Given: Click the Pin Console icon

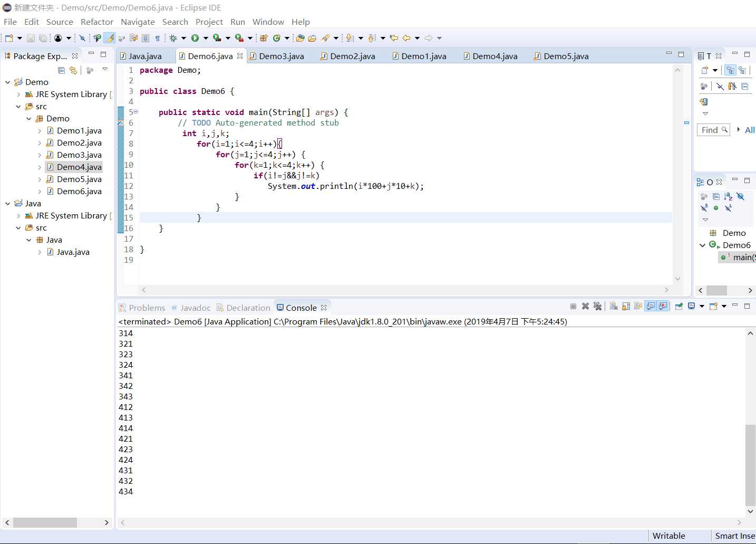Looking at the screenshot, I should [679, 306].
